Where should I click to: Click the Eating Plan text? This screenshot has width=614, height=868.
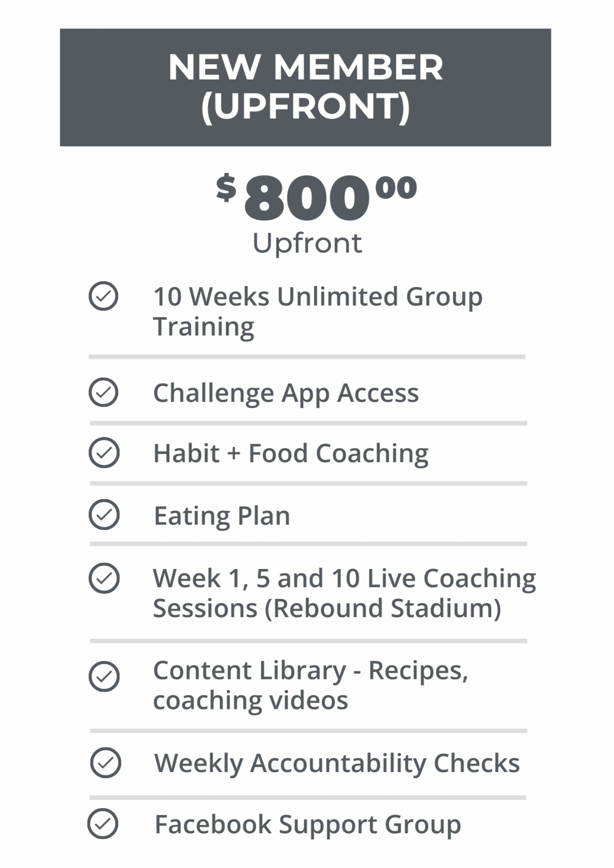click(222, 516)
